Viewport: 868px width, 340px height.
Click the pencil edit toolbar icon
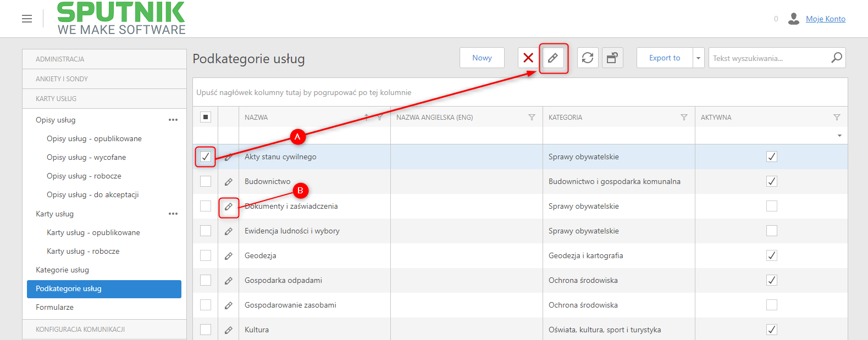pos(553,58)
